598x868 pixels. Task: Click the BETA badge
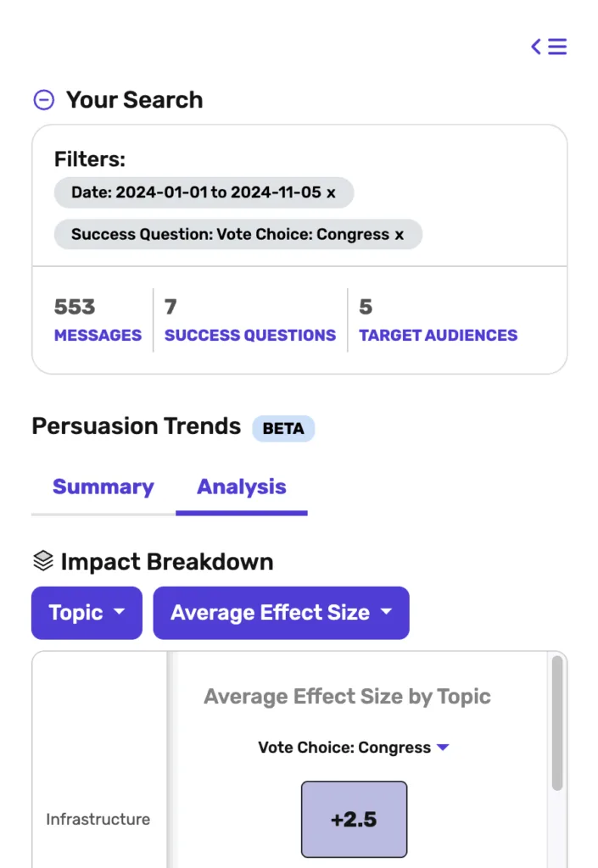[x=283, y=428]
